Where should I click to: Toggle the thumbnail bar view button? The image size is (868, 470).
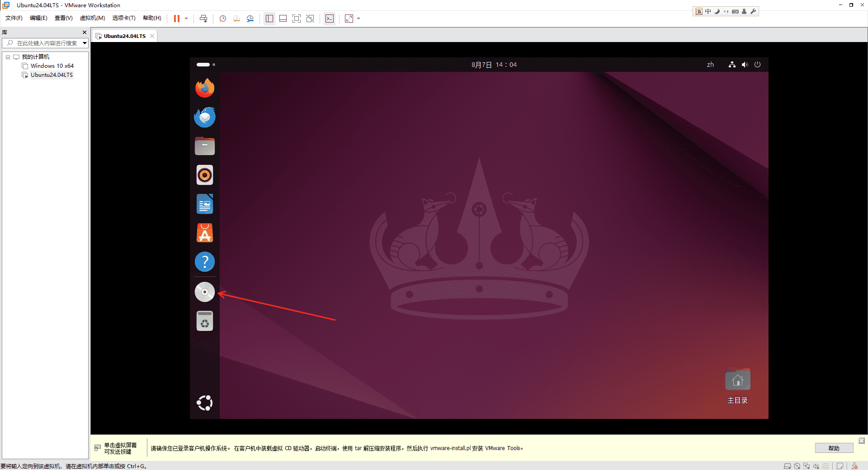[x=283, y=19]
